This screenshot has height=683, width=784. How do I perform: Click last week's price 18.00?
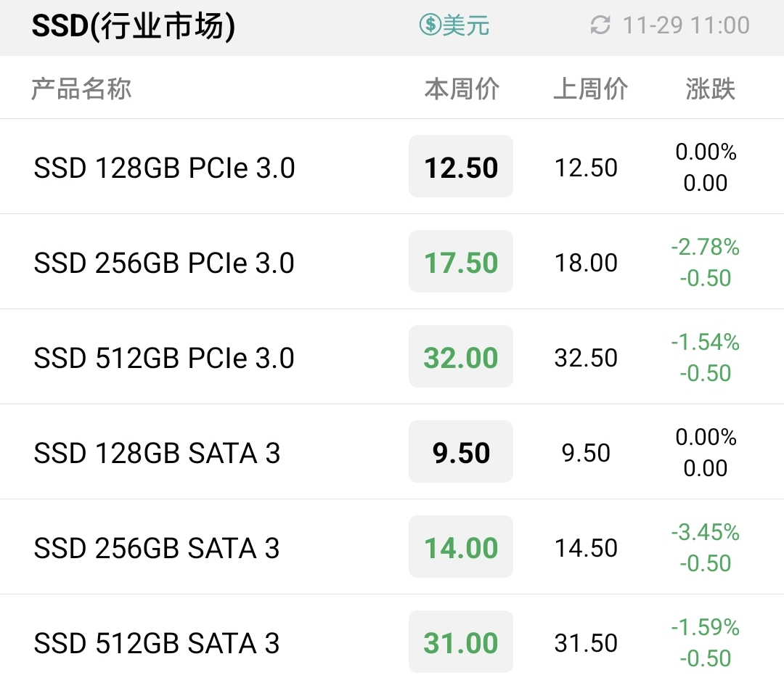coord(586,263)
